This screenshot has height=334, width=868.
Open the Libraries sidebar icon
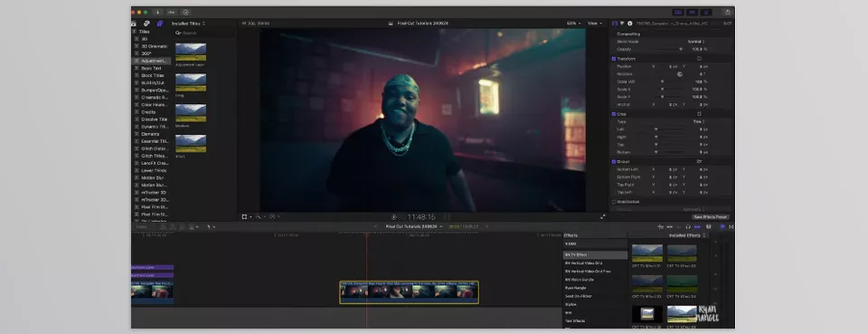(134, 24)
